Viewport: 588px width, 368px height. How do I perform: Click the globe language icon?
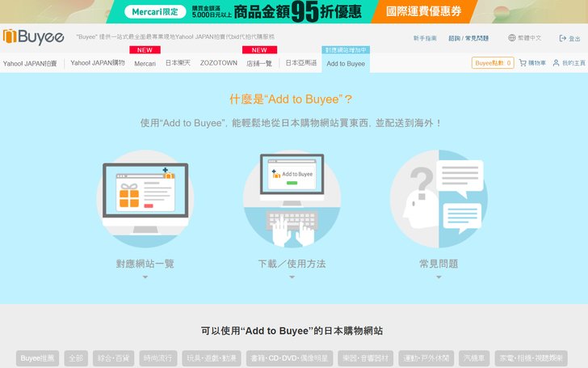pos(511,37)
